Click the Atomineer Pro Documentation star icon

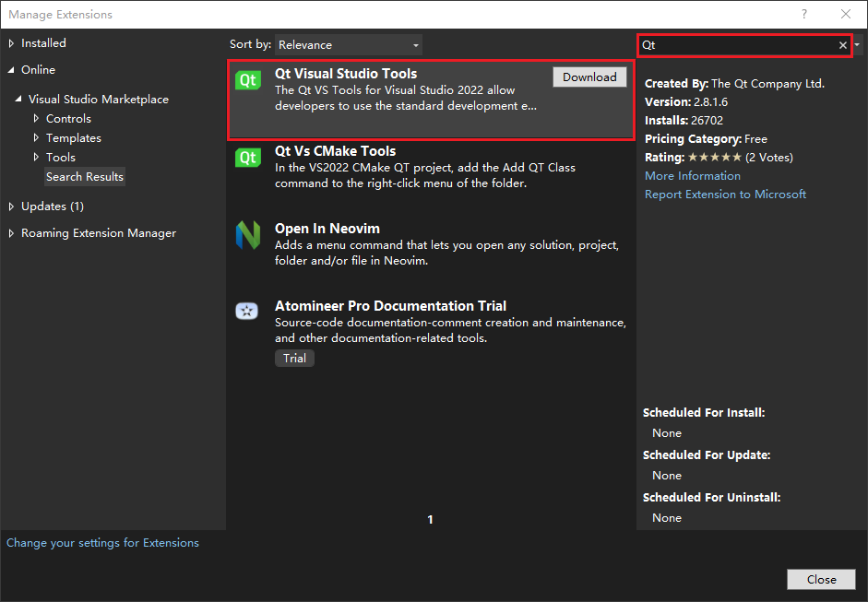tap(247, 311)
